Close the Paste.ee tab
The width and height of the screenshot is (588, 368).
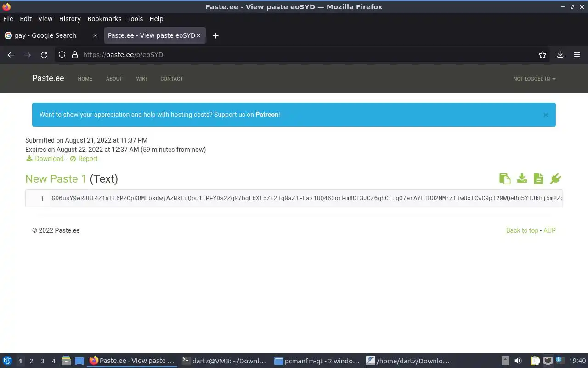pyautogui.click(x=198, y=35)
